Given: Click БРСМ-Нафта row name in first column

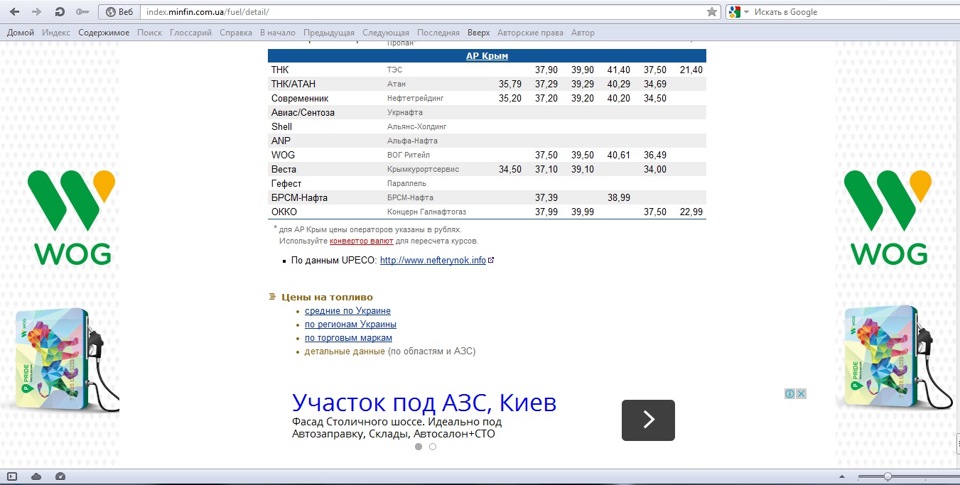Looking at the screenshot, I should pyautogui.click(x=299, y=198).
